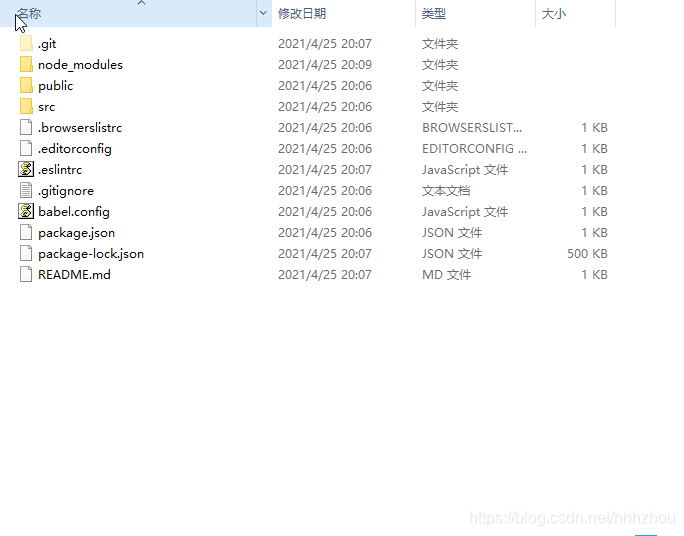Select the file name babel.config
Viewport: 684px width, 536px height.
74,212
